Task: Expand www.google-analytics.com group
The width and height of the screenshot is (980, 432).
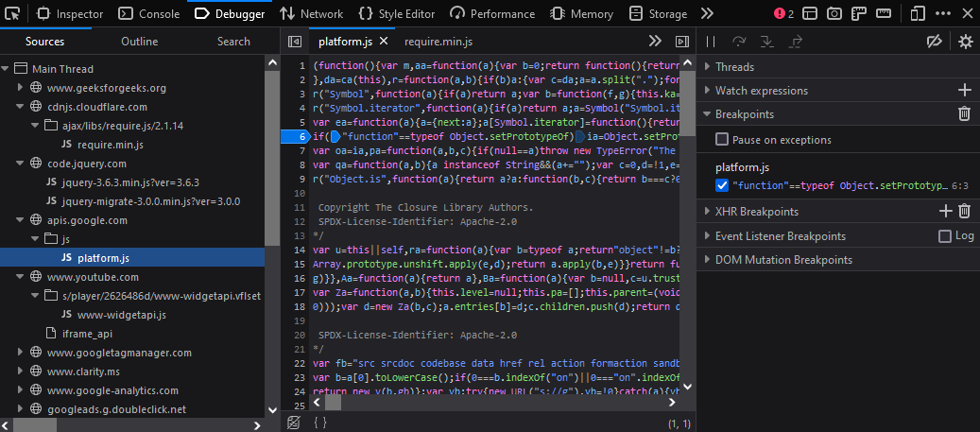Action: [20, 390]
